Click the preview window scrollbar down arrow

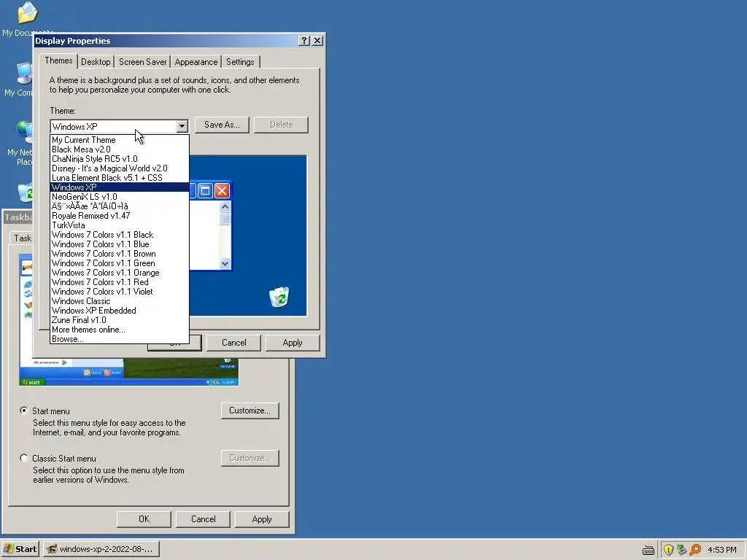point(225,262)
